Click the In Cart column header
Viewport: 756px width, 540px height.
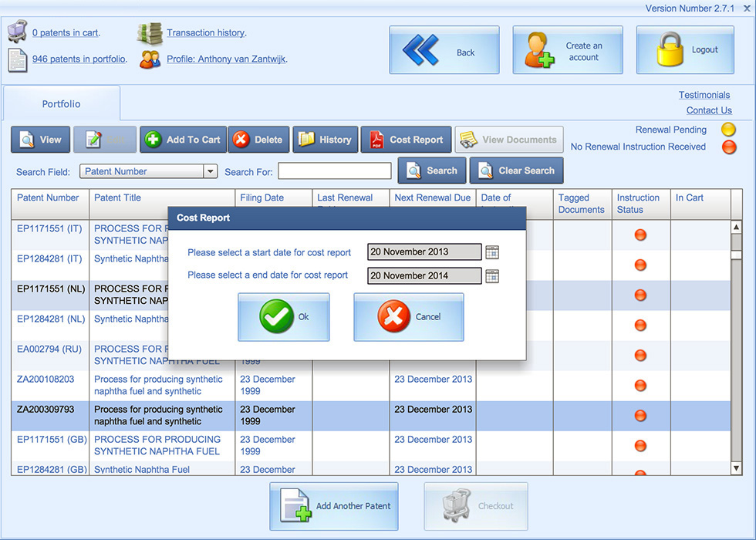point(700,204)
